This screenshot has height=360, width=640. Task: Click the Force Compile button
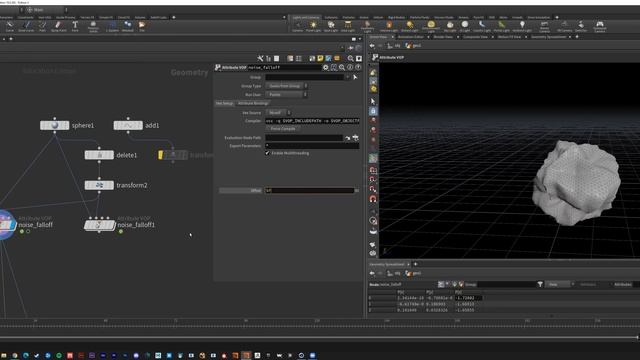(283, 129)
